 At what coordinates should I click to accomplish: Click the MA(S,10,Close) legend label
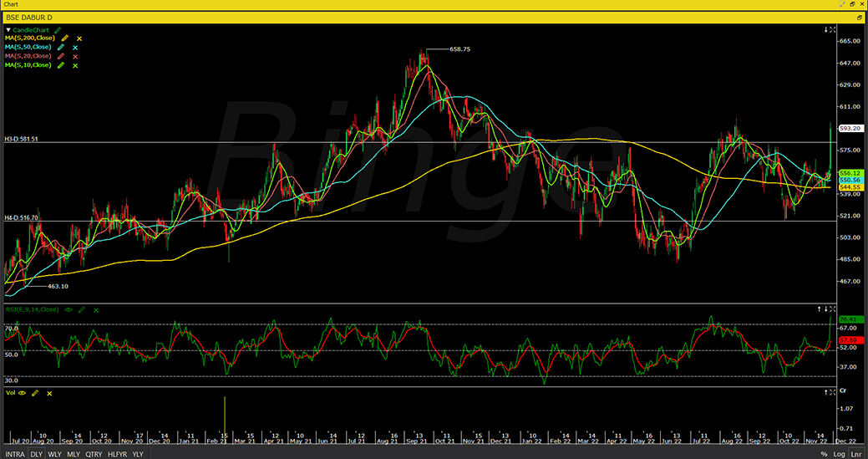point(28,64)
